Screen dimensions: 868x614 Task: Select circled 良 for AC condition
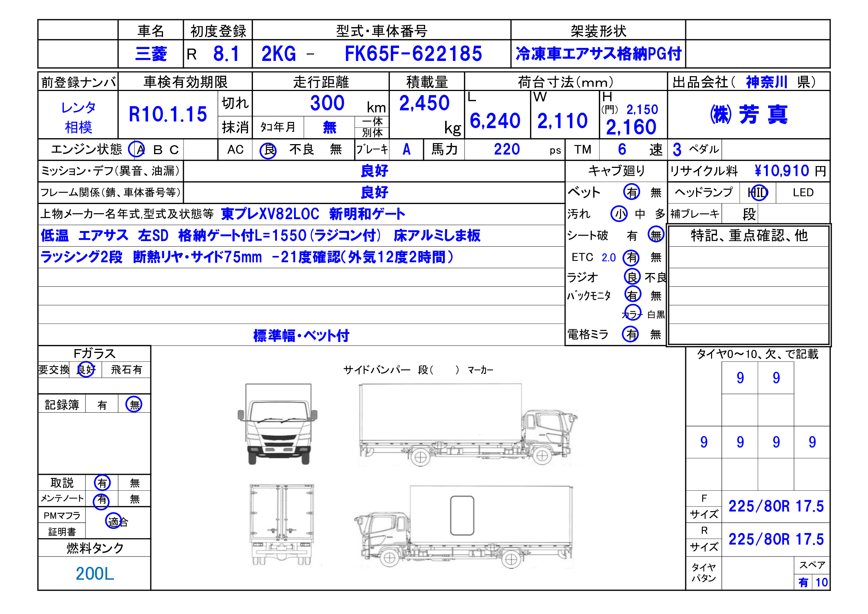pyautogui.click(x=268, y=150)
